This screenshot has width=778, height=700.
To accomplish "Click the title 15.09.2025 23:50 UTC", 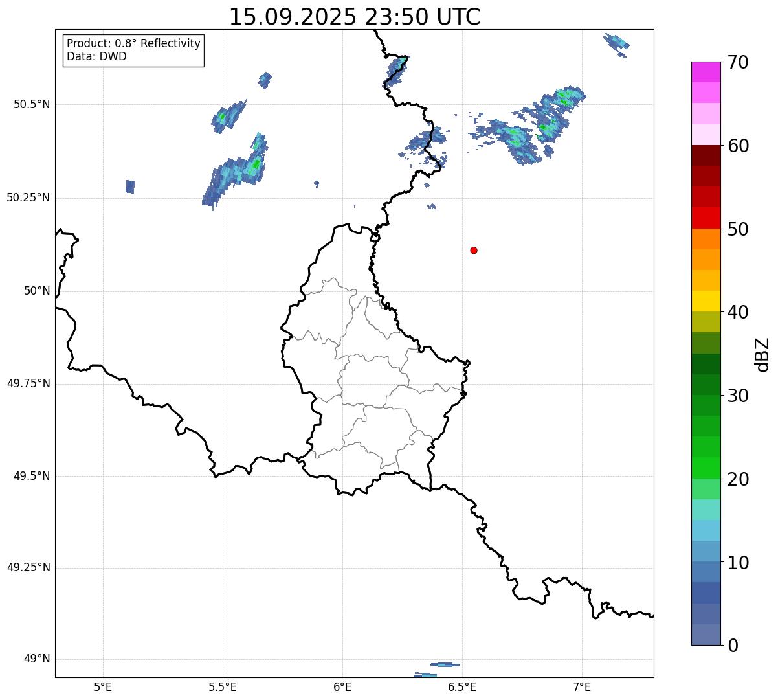I will click(355, 16).
